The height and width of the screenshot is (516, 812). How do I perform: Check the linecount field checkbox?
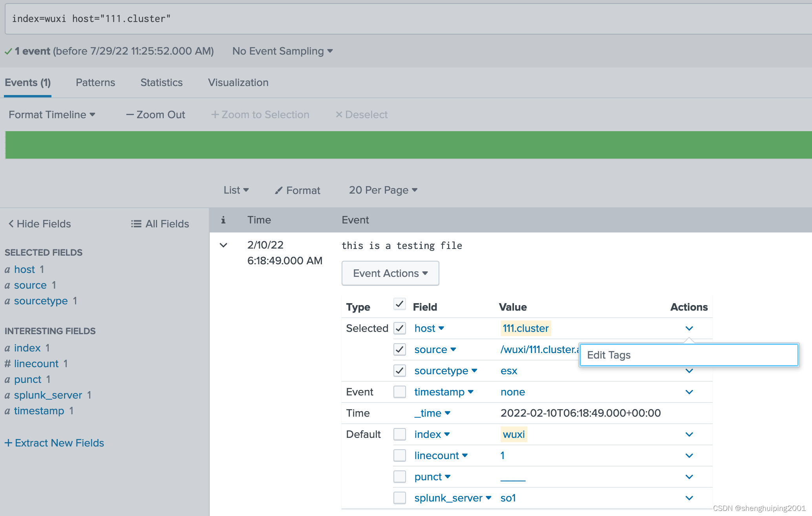400,456
